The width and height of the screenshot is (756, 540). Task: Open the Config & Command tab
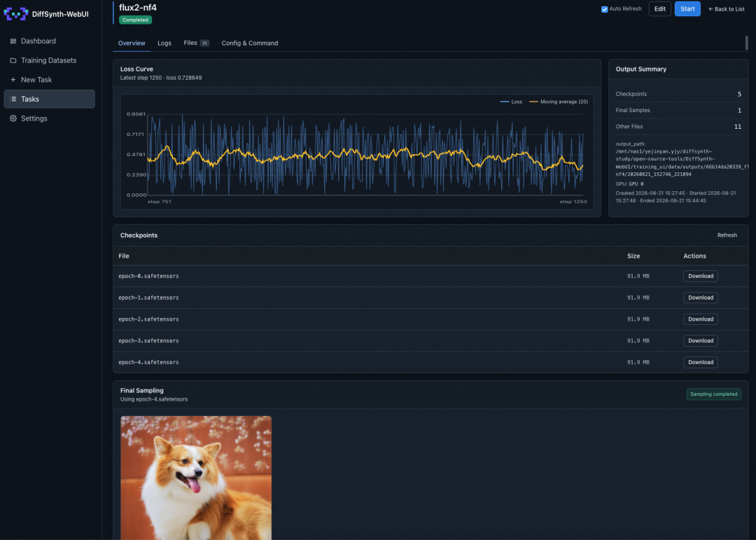250,43
